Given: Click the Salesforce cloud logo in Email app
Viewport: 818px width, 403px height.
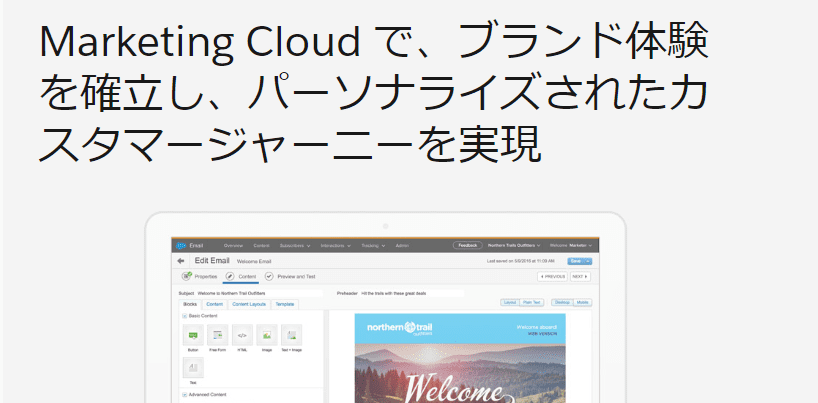Looking at the screenshot, I should 181,245.
